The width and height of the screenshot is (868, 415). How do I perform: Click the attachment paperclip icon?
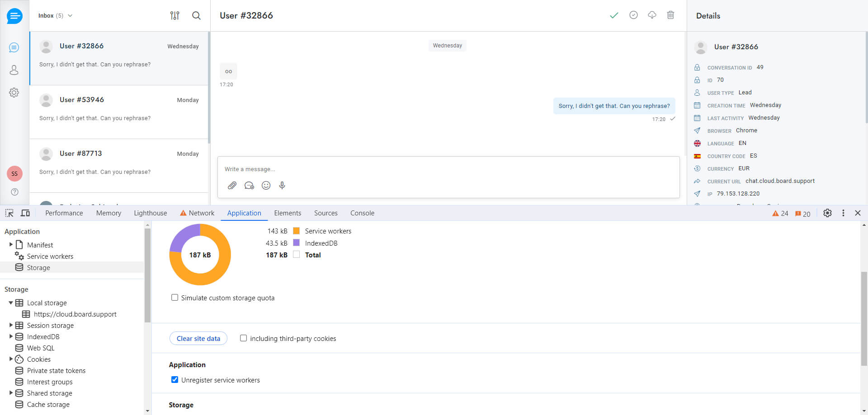tap(232, 186)
